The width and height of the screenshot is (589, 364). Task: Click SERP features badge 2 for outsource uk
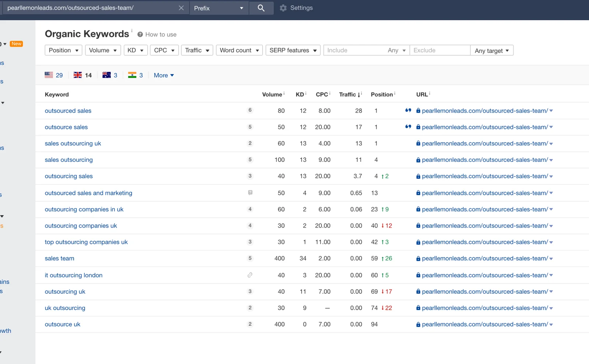tap(250, 324)
